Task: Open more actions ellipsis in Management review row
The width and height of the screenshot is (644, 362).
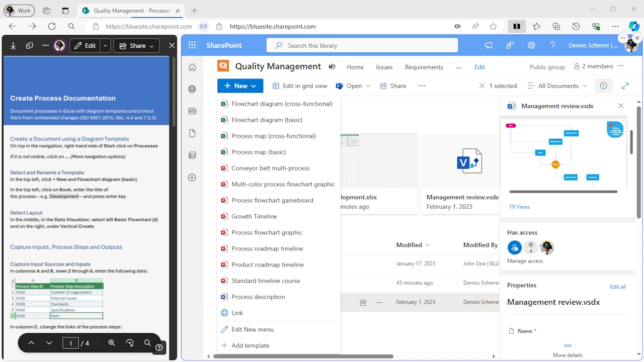Action: pos(379,302)
